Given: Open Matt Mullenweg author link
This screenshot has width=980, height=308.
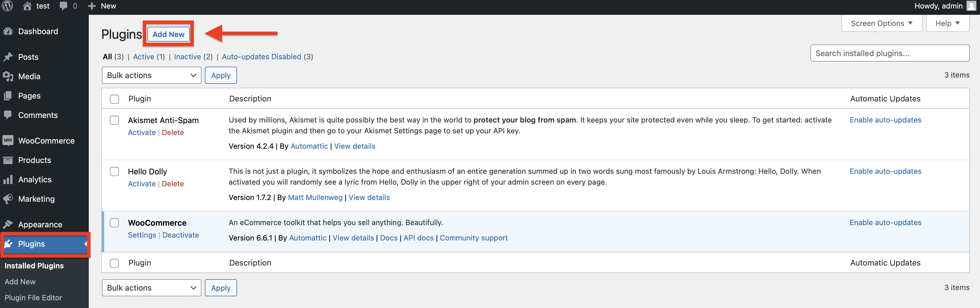Looking at the screenshot, I should click(315, 197).
